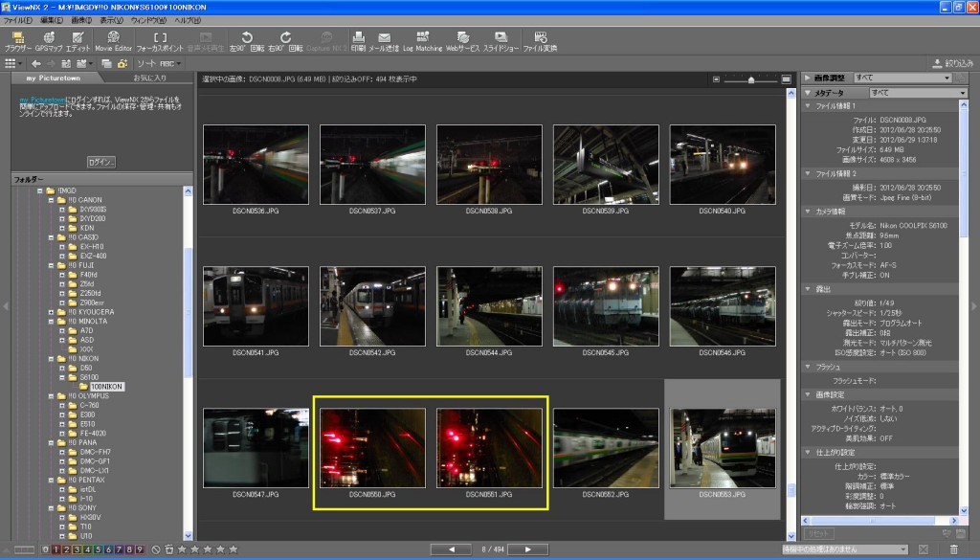This screenshot has width=980, height=560.
Task: Switch to the Favorites tab
Action: [149, 78]
